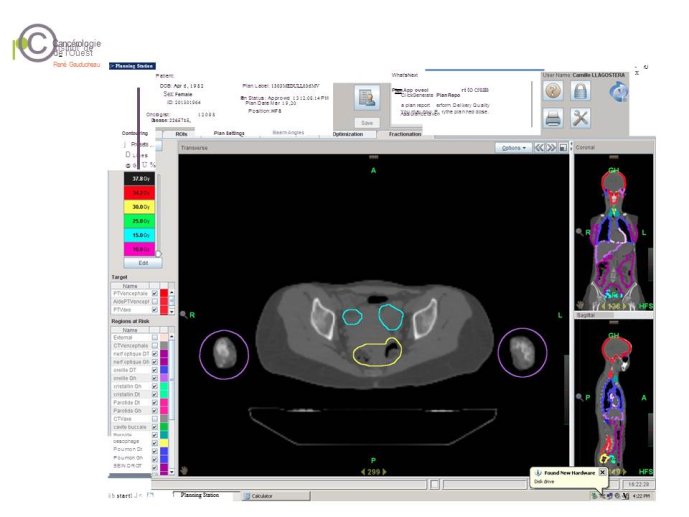Click the patient report icon above Save

point(367,98)
